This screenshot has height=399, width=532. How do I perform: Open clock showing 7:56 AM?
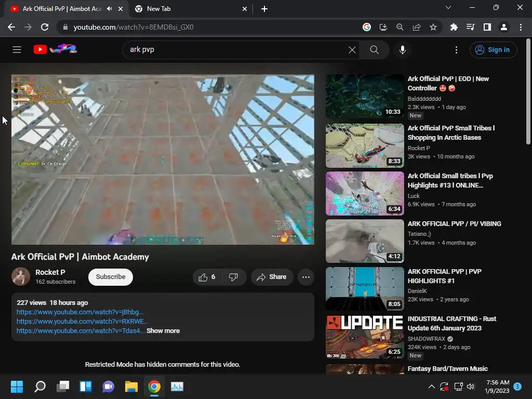tap(497, 387)
